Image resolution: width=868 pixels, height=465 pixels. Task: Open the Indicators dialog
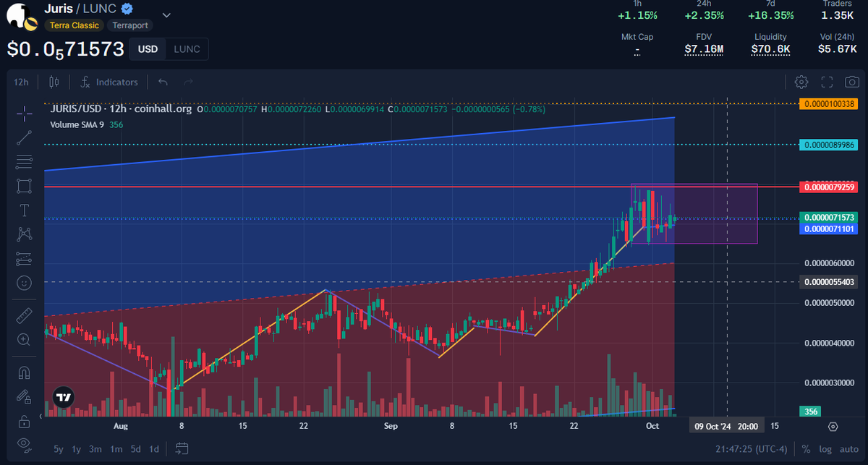click(x=109, y=82)
